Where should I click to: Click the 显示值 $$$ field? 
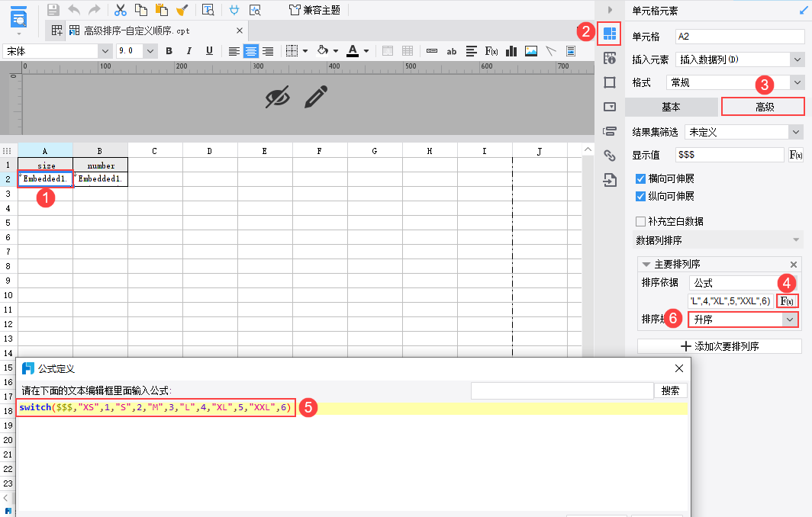730,155
